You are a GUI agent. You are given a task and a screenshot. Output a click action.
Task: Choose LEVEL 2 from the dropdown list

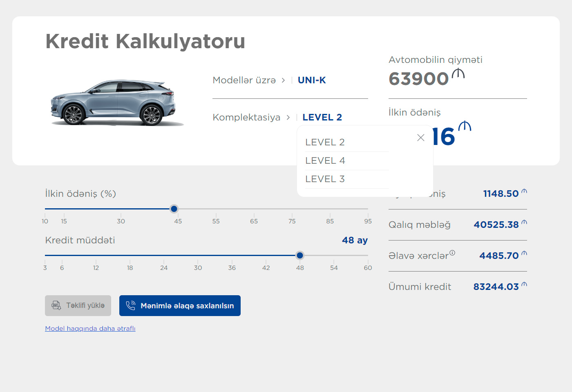click(325, 143)
